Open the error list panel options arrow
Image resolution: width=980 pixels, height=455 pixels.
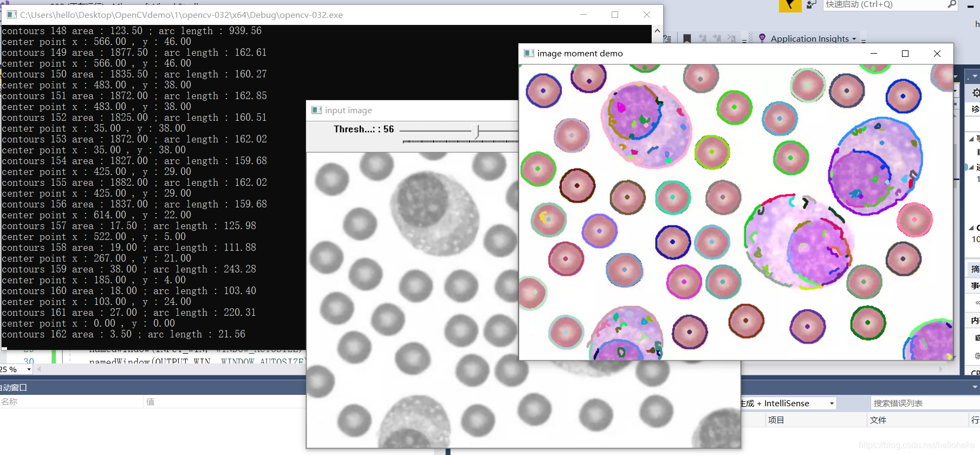pyautogui.click(x=975, y=387)
